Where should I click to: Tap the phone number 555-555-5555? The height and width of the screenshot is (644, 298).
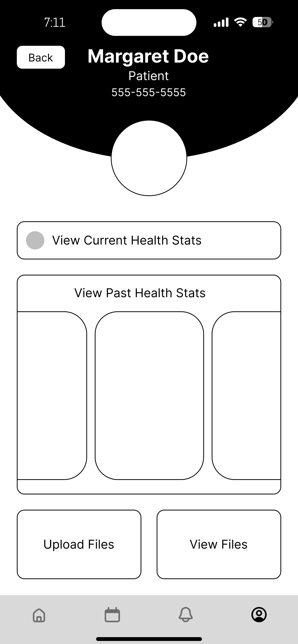pos(149,92)
